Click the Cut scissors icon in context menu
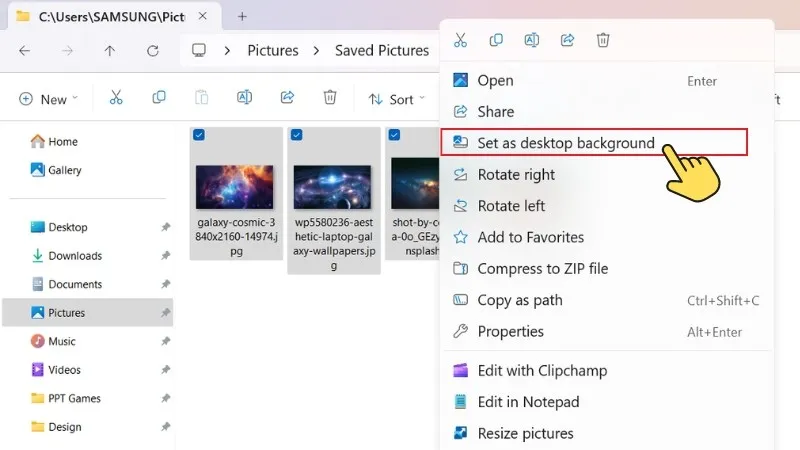Screen dimensions: 800x450 pos(460,40)
